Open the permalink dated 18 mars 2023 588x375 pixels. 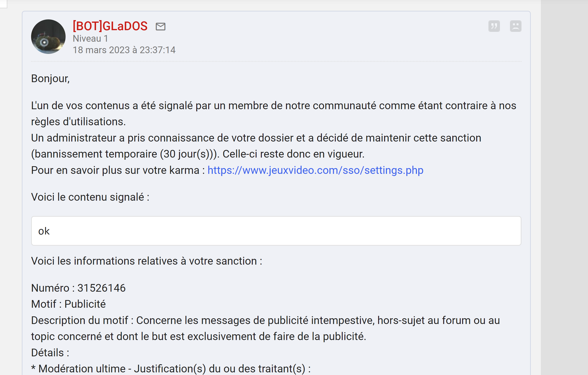click(124, 50)
